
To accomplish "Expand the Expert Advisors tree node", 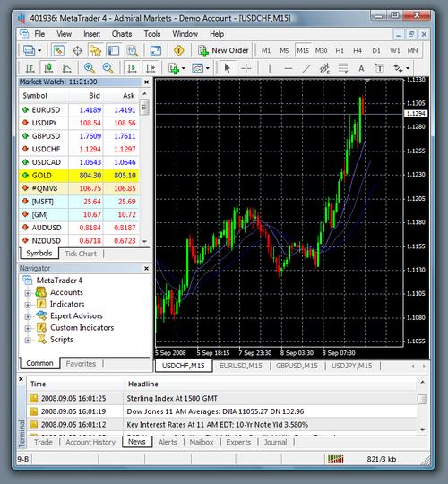I will pyautogui.click(x=28, y=316).
